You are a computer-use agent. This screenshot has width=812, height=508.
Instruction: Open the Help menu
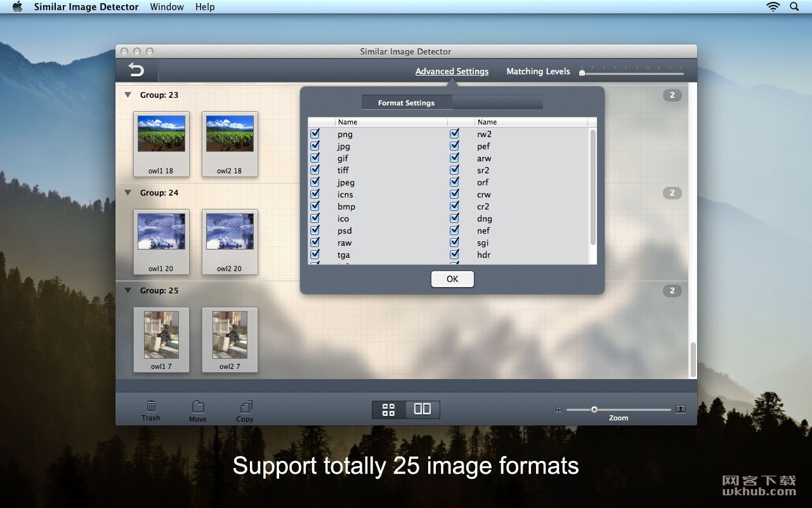click(x=205, y=7)
